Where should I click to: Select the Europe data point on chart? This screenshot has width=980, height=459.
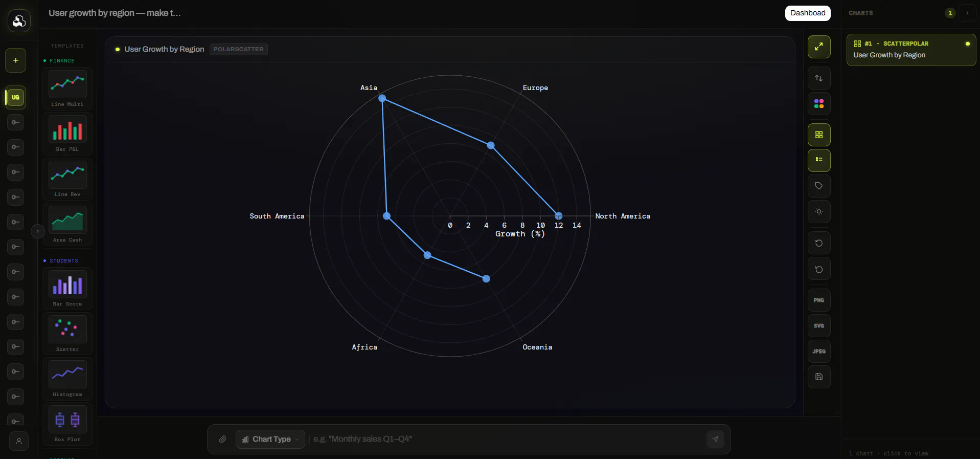click(491, 145)
